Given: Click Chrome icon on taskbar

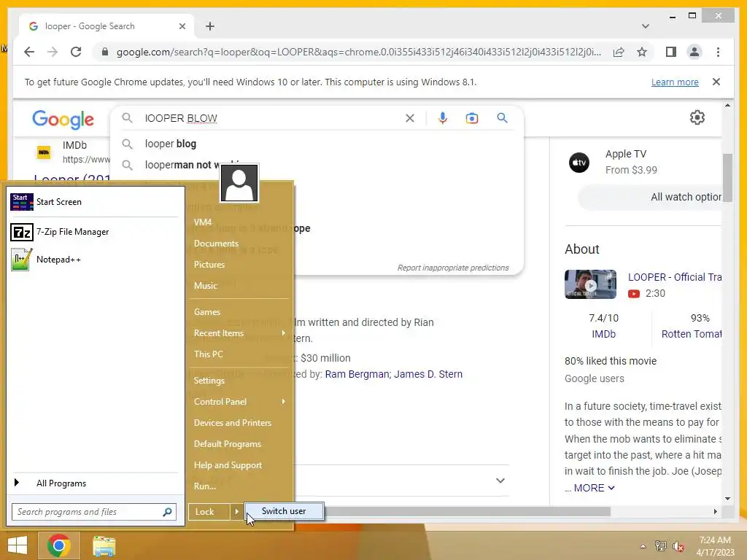Looking at the screenshot, I should tap(58, 545).
